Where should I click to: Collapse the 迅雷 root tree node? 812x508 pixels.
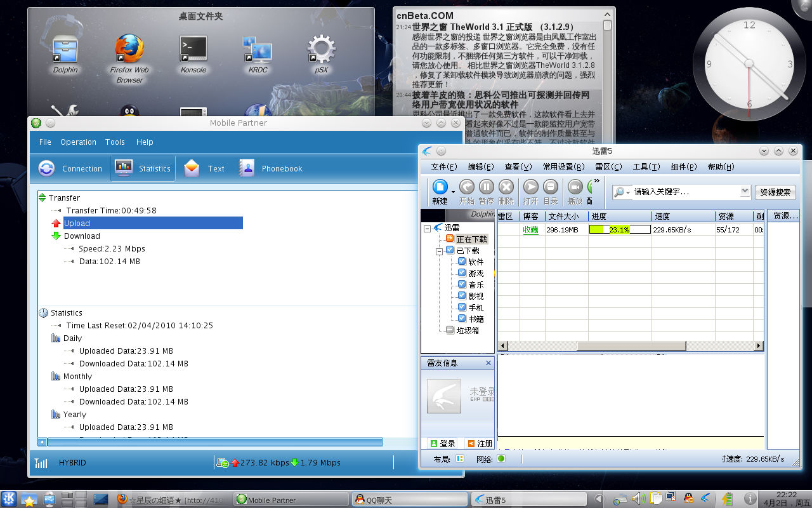click(427, 228)
